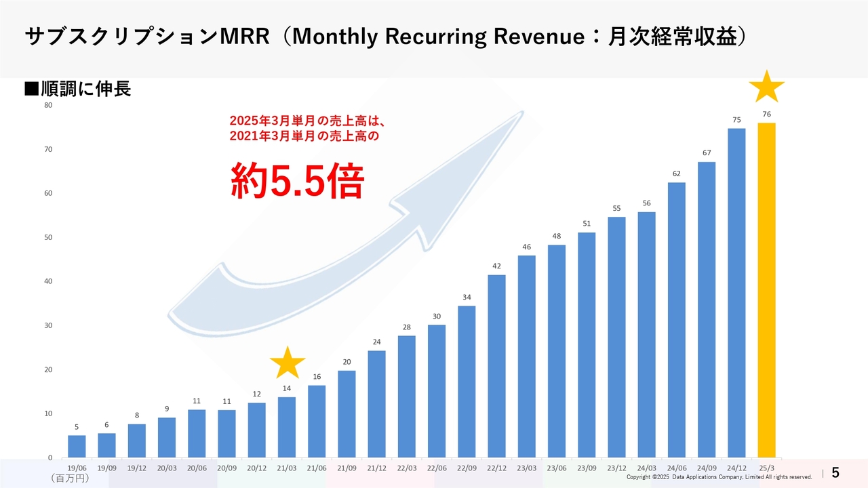
Task: Click the data label 76
Action: pos(766,114)
